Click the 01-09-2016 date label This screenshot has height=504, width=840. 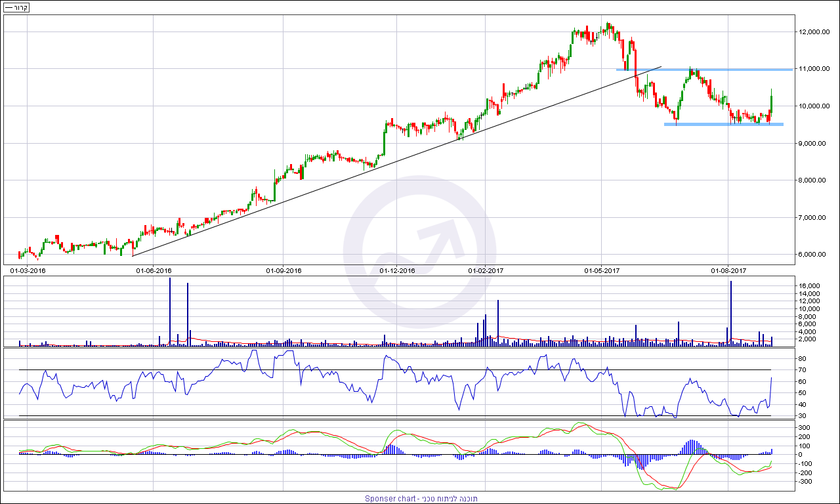pos(283,270)
